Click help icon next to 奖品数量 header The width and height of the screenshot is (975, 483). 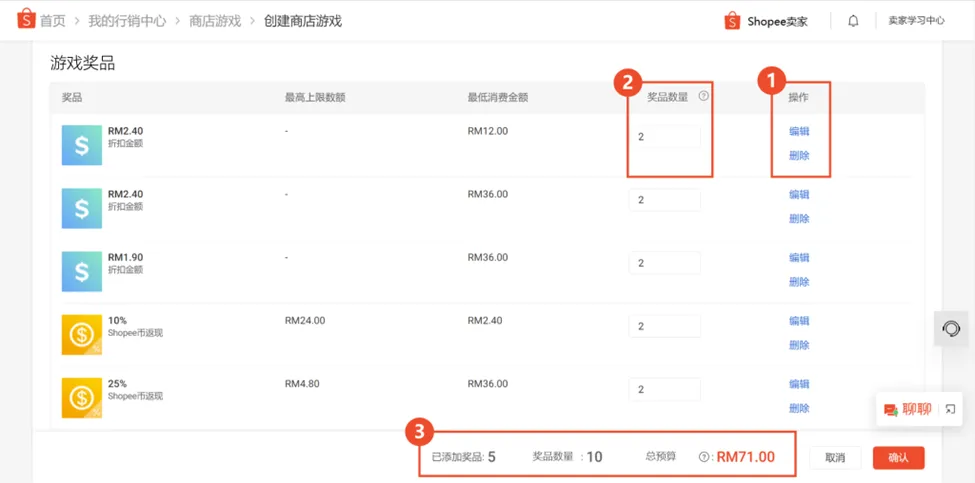pos(703,96)
